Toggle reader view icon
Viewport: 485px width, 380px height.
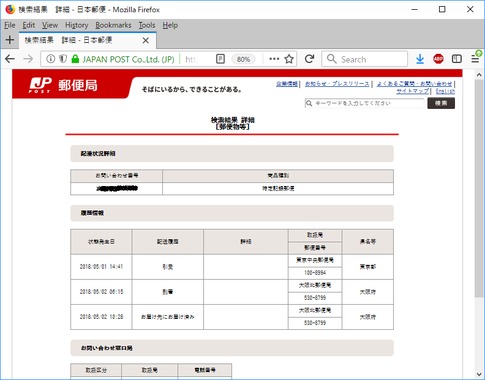(220, 59)
